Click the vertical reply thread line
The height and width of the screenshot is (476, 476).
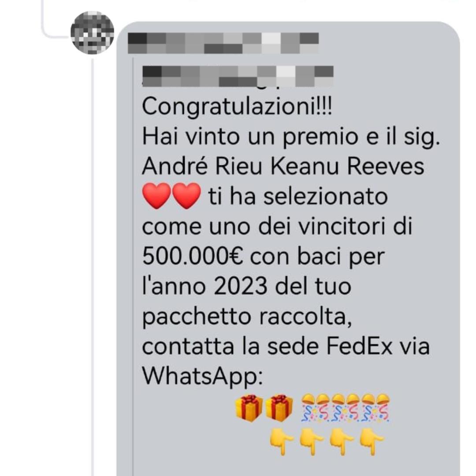pos(92,267)
